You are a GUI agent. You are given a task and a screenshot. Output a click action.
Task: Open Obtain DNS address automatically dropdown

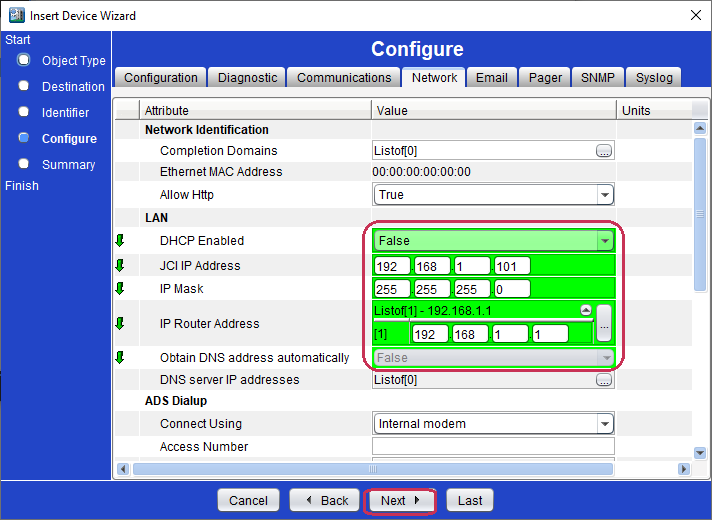pos(606,358)
